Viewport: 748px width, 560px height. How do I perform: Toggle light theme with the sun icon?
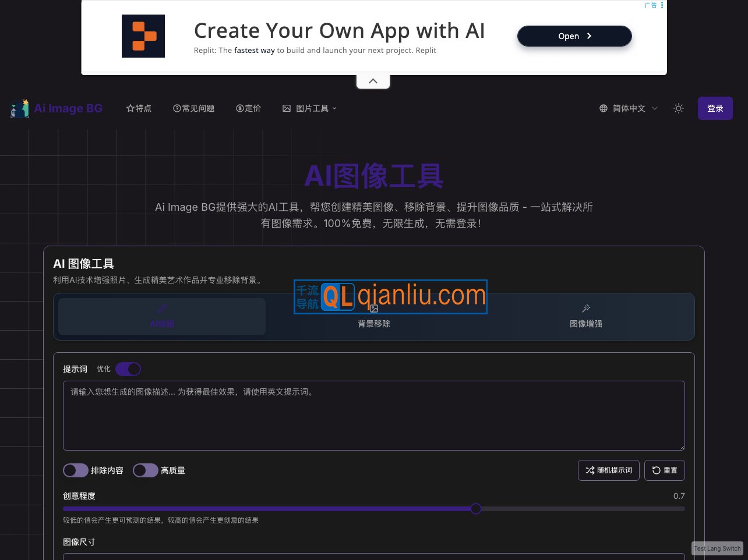pos(679,108)
